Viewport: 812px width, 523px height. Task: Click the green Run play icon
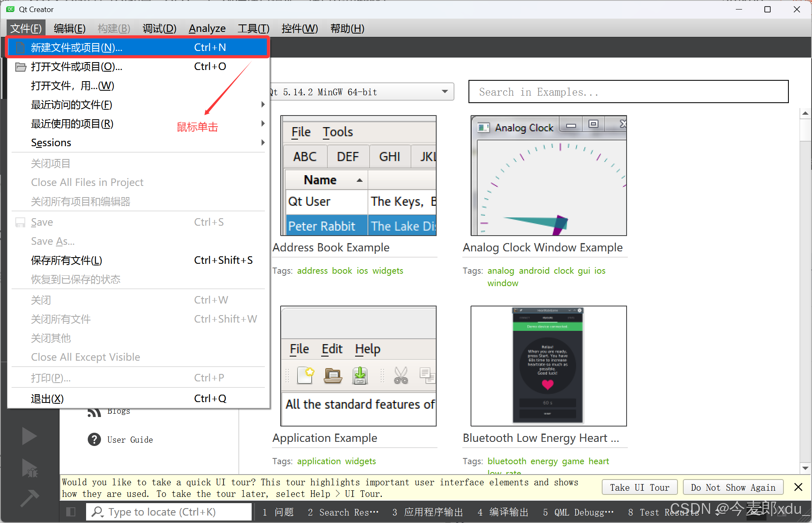point(29,436)
